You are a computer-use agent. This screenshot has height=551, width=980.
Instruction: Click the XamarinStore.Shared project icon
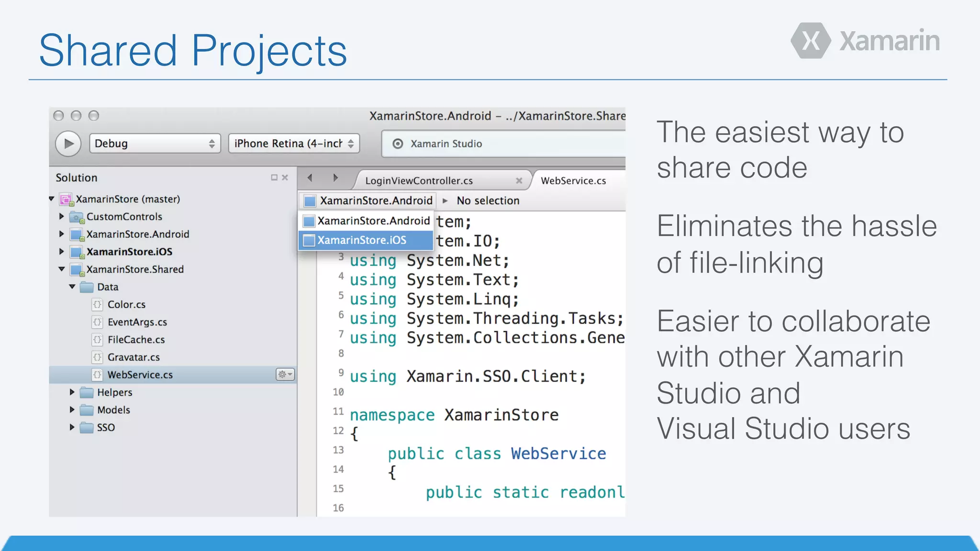tap(77, 270)
